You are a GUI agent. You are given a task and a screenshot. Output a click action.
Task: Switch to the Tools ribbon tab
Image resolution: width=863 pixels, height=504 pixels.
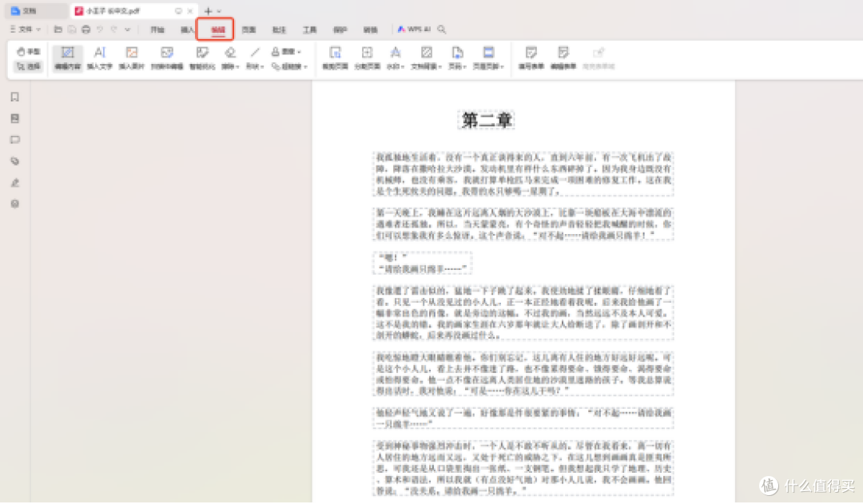[x=309, y=30]
